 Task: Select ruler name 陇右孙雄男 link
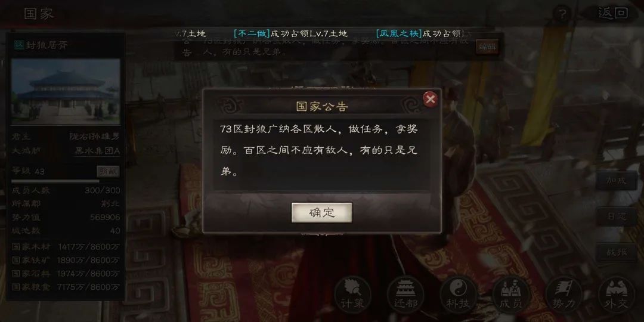[94, 137]
